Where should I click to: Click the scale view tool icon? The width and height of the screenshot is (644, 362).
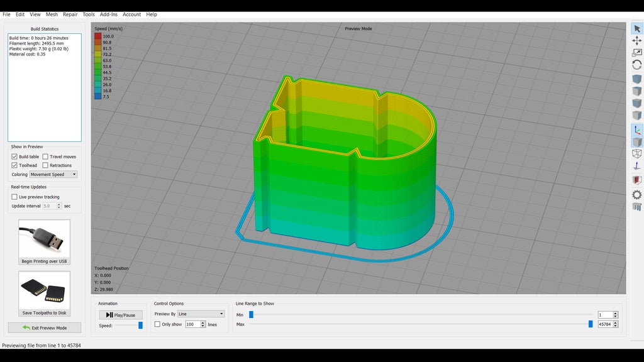[x=636, y=53]
